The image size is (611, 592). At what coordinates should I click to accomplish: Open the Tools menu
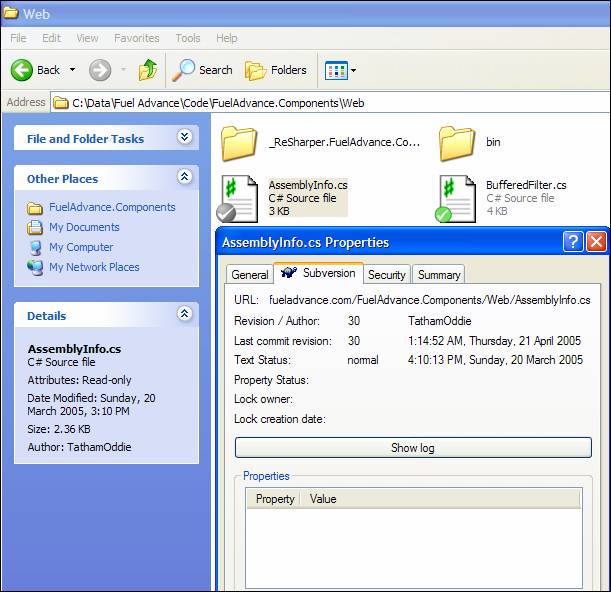(188, 38)
